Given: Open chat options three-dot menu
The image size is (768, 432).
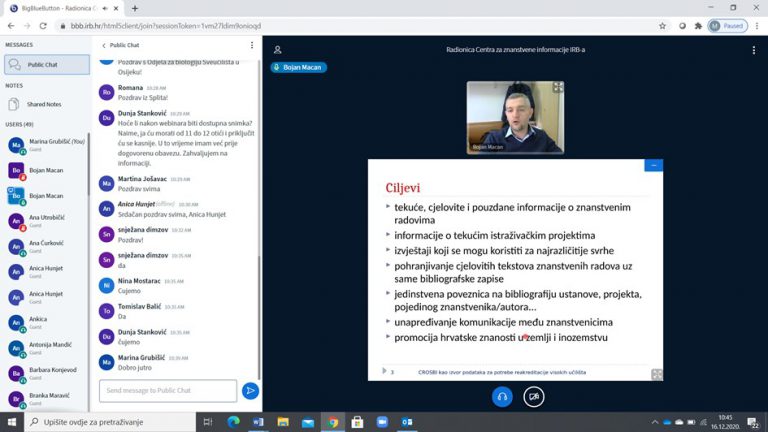Looking at the screenshot, I should [x=251, y=45].
